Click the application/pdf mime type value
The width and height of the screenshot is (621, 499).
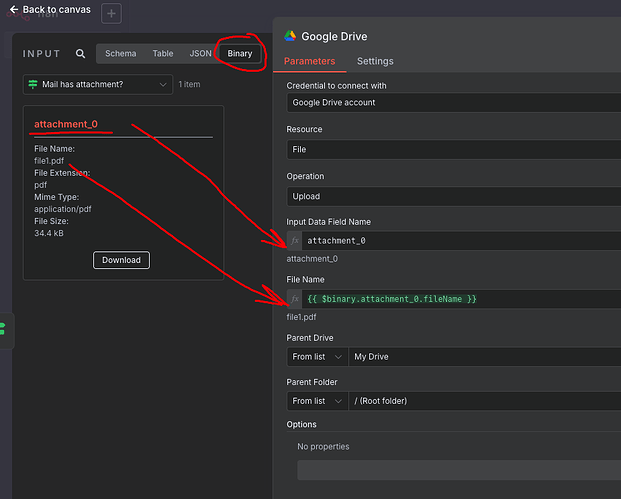(x=63, y=209)
